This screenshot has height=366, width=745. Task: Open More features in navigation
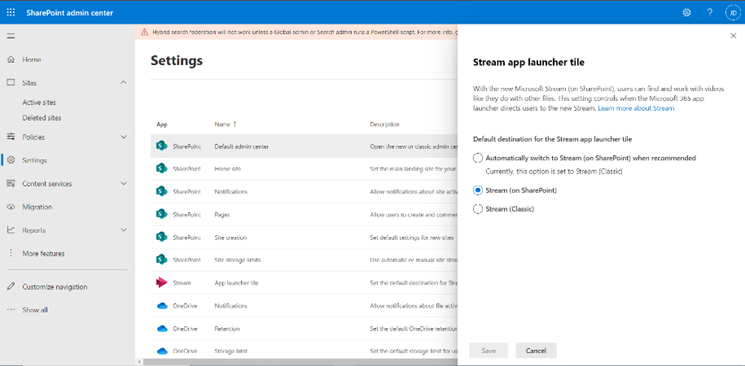click(x=43, y=254)
